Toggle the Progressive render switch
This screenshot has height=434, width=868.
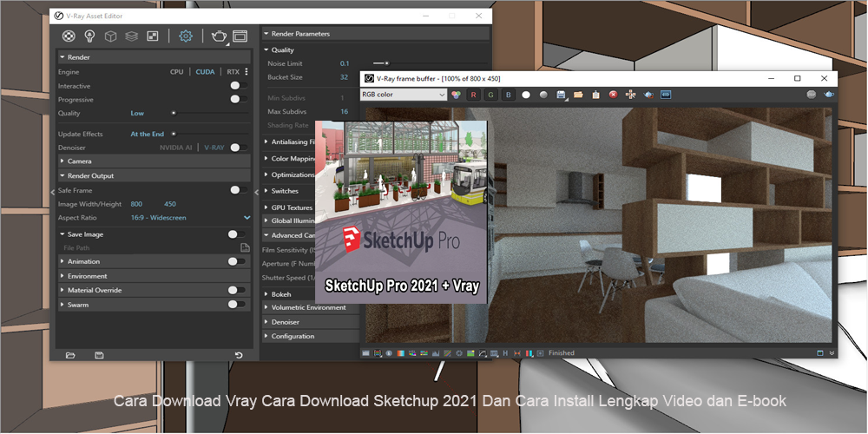[x=238, y=99]
